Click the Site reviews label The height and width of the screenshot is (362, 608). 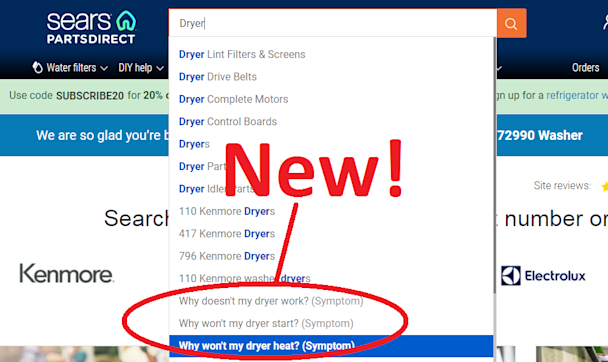point(562,186)
